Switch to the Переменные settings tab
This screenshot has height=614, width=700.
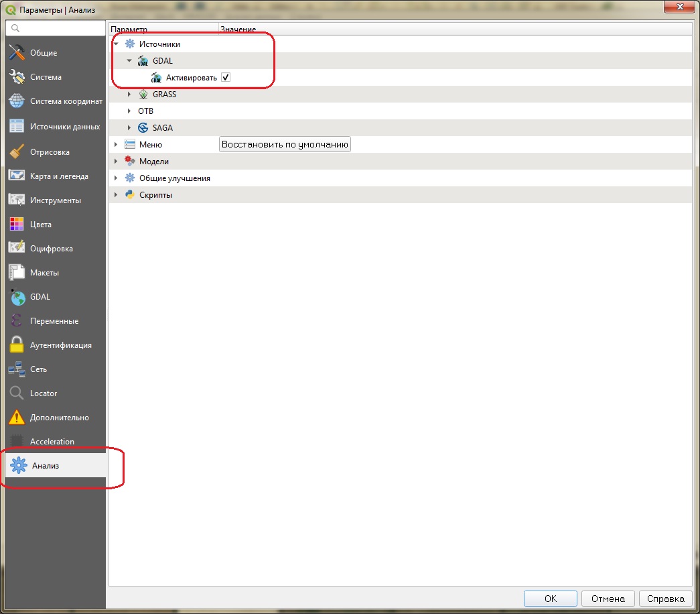pyautogui.click(x=56, y=321)
